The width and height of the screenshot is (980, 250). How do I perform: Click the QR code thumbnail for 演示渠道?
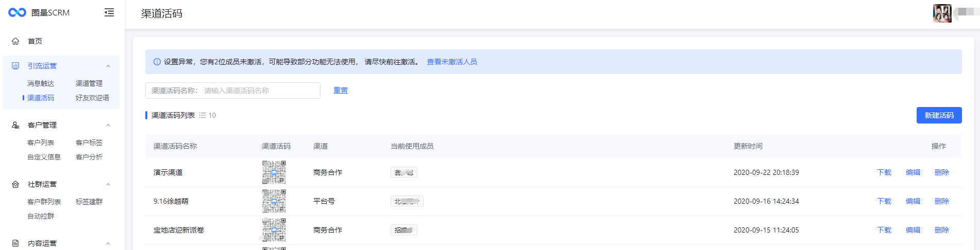(274, 172)
